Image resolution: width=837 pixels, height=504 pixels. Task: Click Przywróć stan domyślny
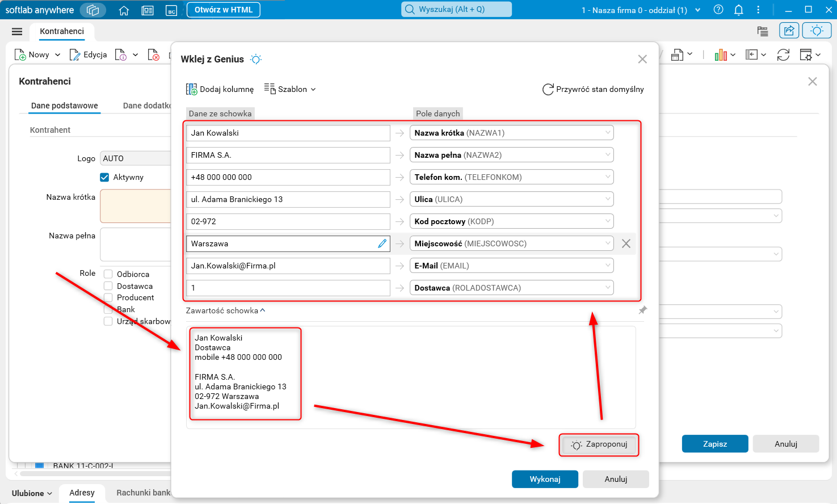click(x=593, y=89)
